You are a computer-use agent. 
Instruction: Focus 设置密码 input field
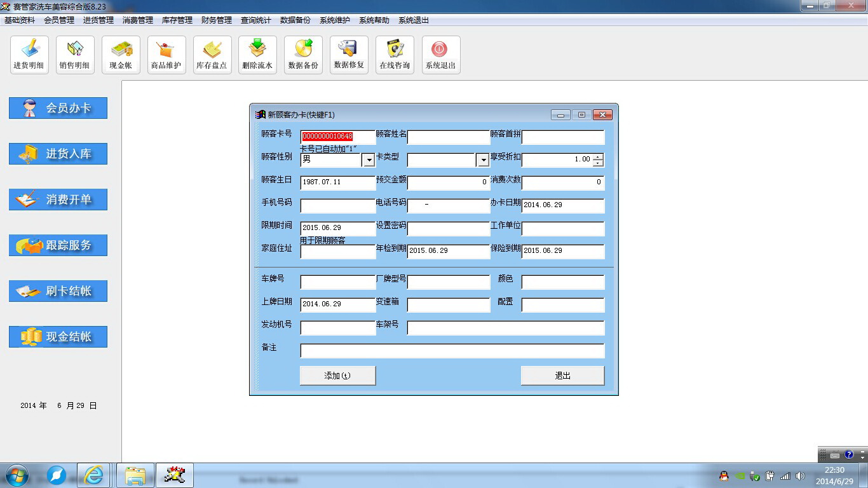[x=449, y=229]
